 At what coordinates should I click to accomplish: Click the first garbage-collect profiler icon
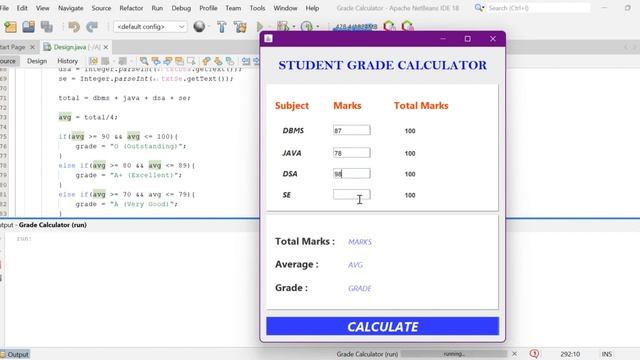click(x=389, y=27)
